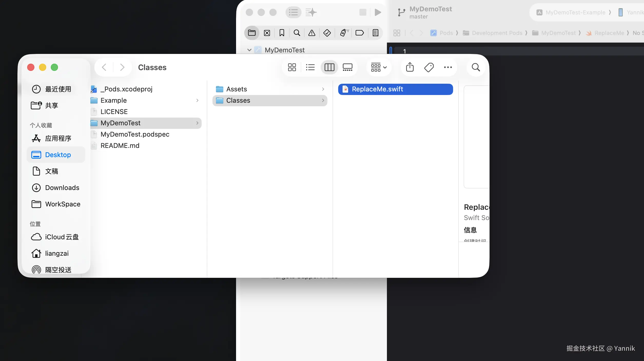This screenshot has width=644, height=361.
Task: Click Development Pods in jump bar
Action: (x=492, y=33)
